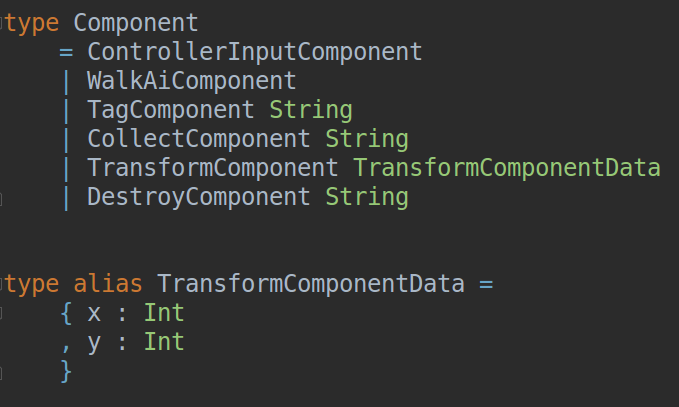The image size is (679, 407).
Task: Click String type after CollectComponent
Action: 367,139
